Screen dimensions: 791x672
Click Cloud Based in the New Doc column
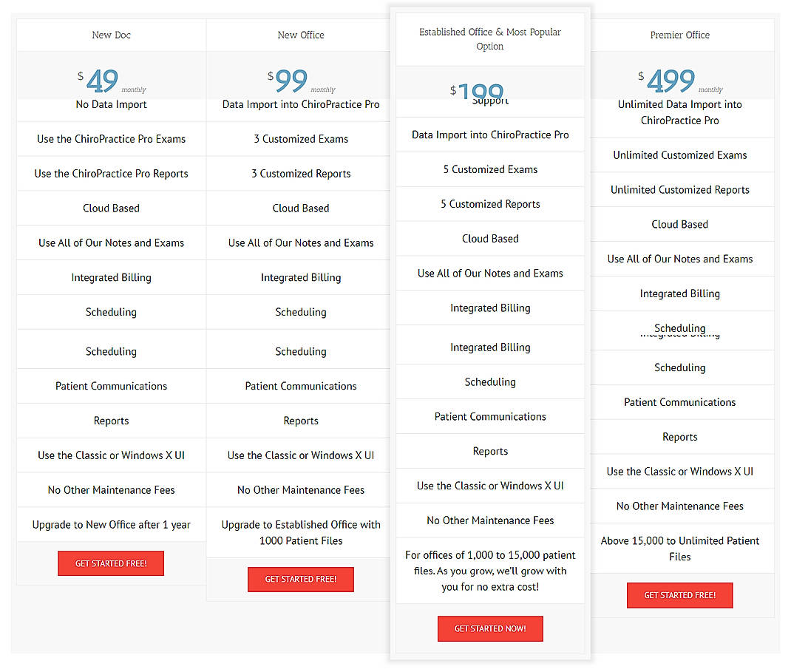click(111, 208)
